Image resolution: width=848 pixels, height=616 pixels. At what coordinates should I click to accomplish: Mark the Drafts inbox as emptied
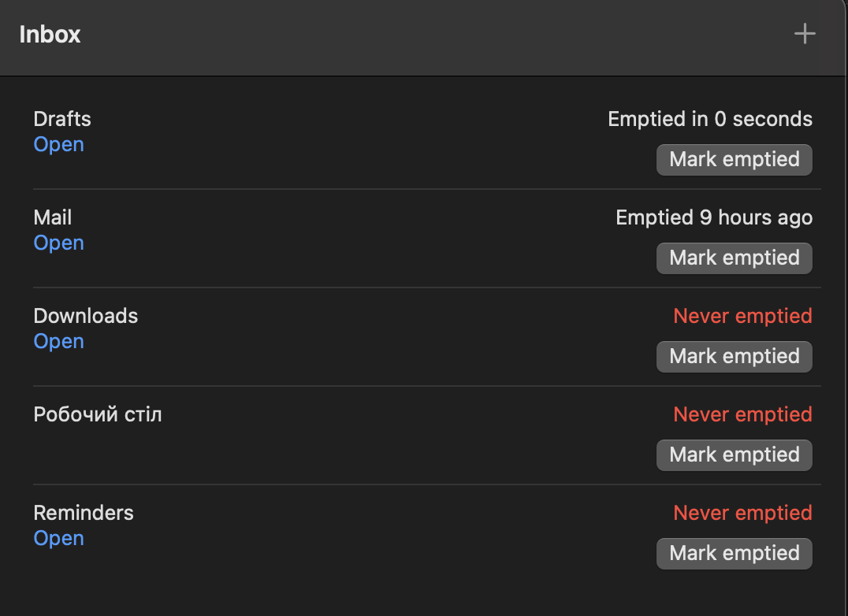pyautogui.click(x=734, y=159)
